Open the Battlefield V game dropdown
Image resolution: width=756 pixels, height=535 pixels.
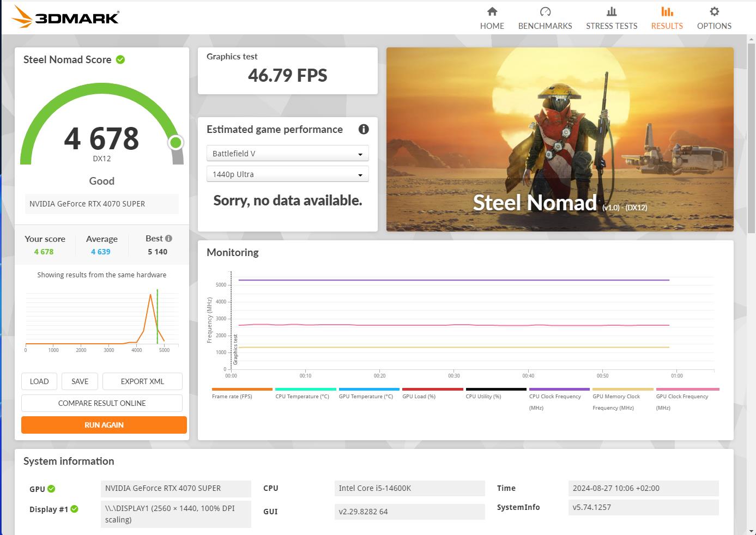pos(287,154)
